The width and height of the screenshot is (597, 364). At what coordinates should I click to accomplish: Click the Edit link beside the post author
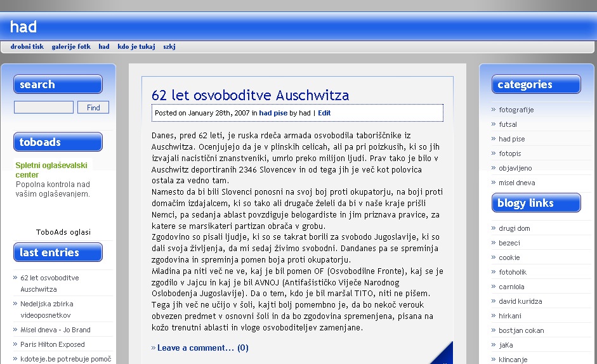tap(324, 113)
